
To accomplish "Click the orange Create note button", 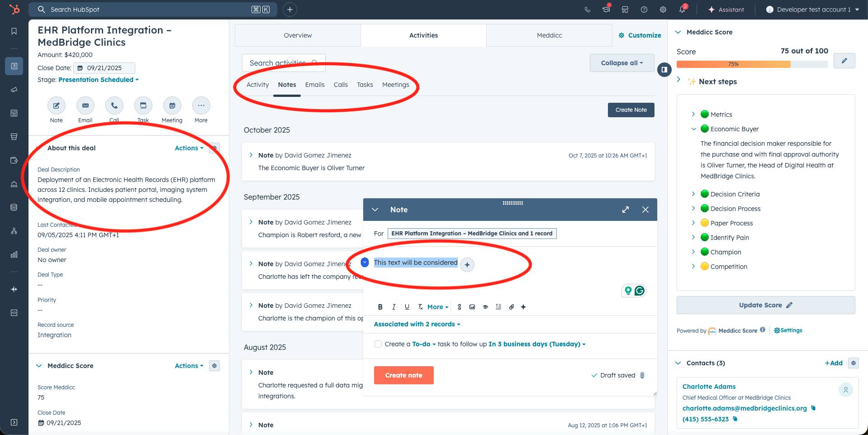I will tap(403, 375).
